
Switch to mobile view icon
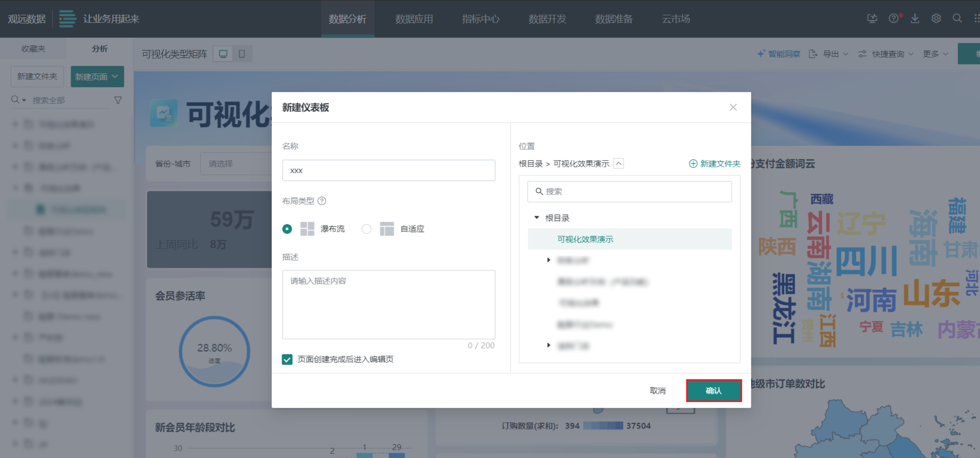tap(242, 54)
